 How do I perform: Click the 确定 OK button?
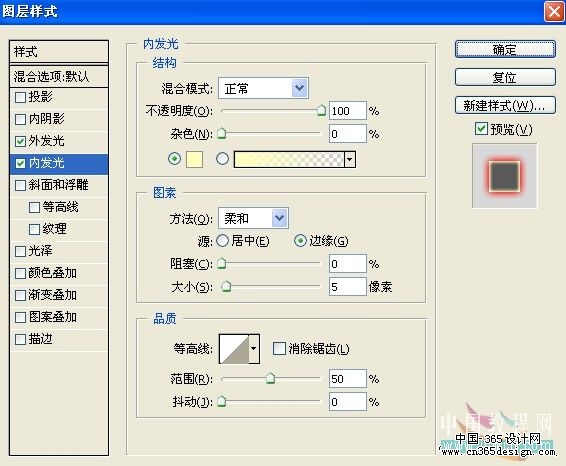click(x=505, y=49)
